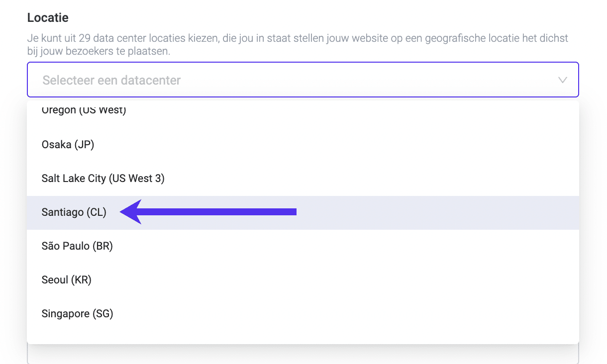
Task: Click the Locatie section heading
Action: (48, 17)
